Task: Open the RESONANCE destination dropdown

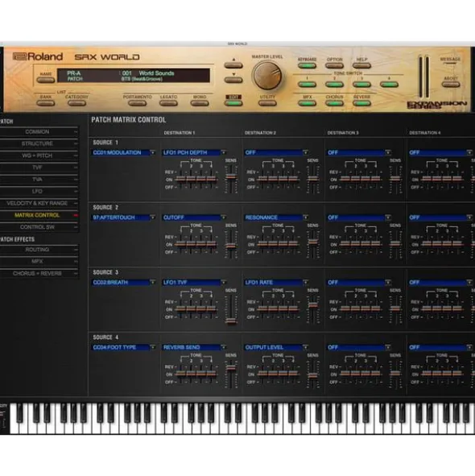Action: click(276, 217)
